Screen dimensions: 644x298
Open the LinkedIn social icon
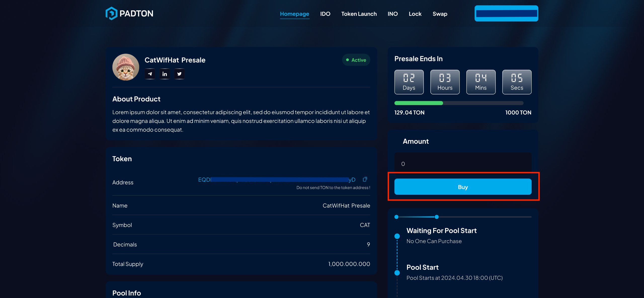[x=165, y=74]
